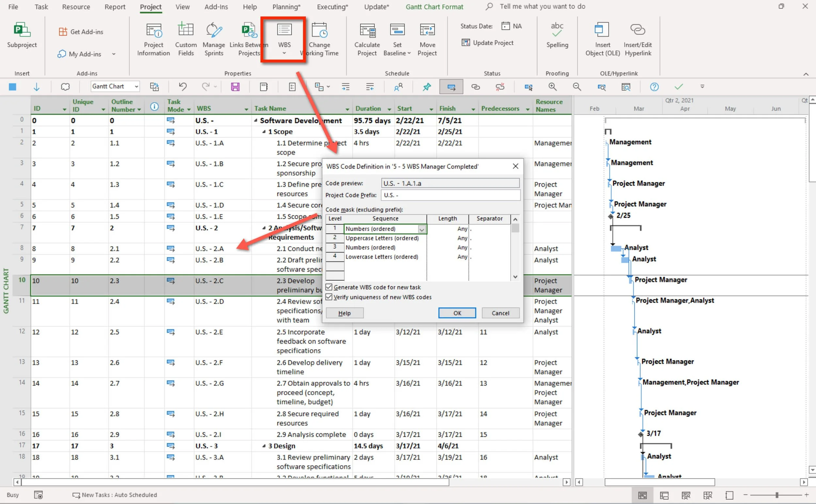Open Manage Sprints
816x504 pixels.
click(x=214, y=39)
